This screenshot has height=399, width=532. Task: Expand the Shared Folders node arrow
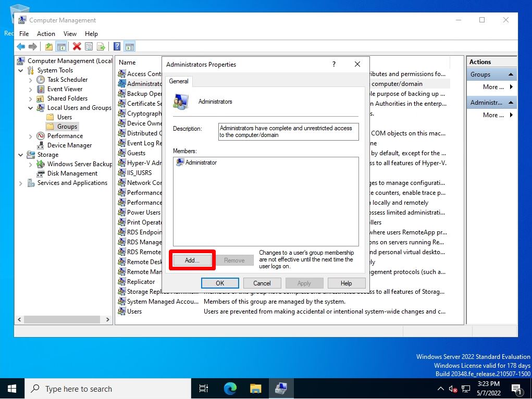coord(31,99)
